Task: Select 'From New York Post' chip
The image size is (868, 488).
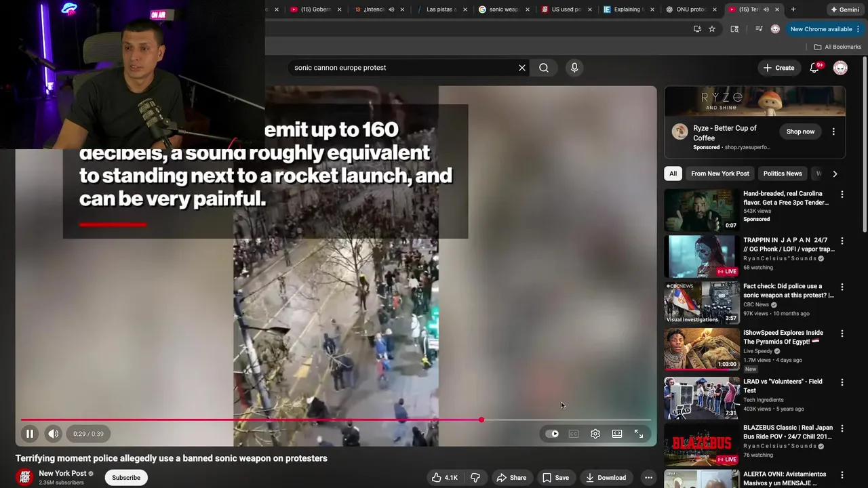Action: [720, 174]
